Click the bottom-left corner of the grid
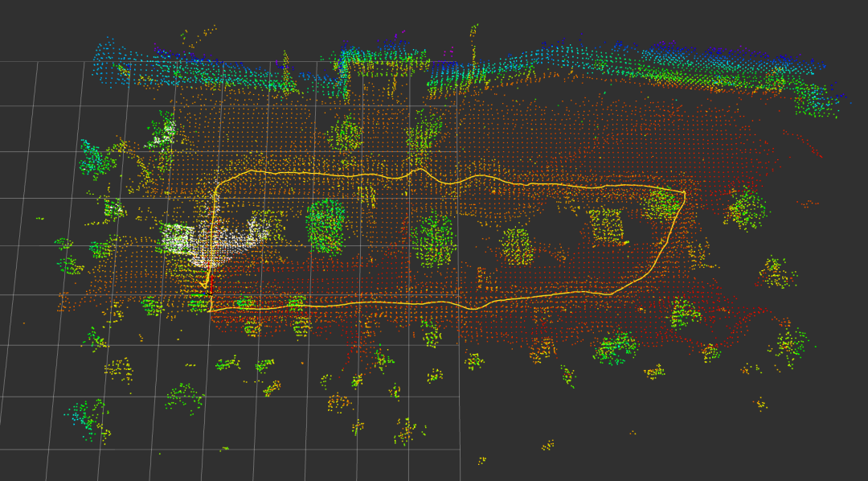This screenshot has width=868, height=481. pos(2,449)
